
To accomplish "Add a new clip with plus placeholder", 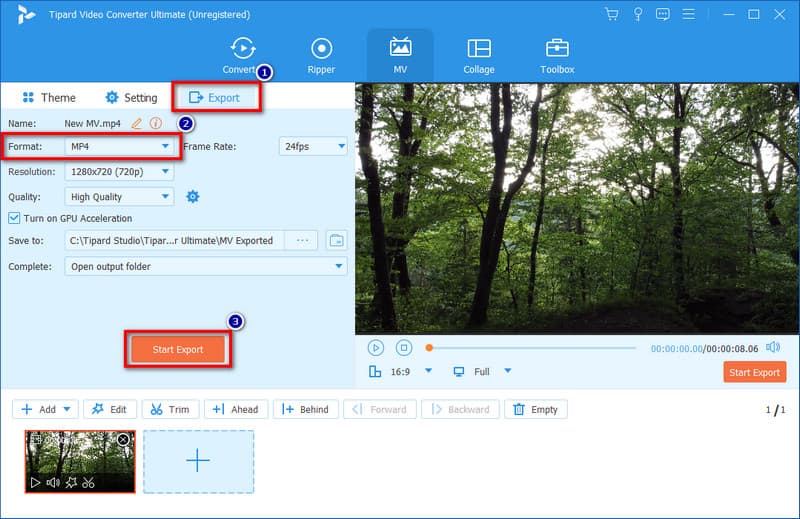I will (198, 462).
